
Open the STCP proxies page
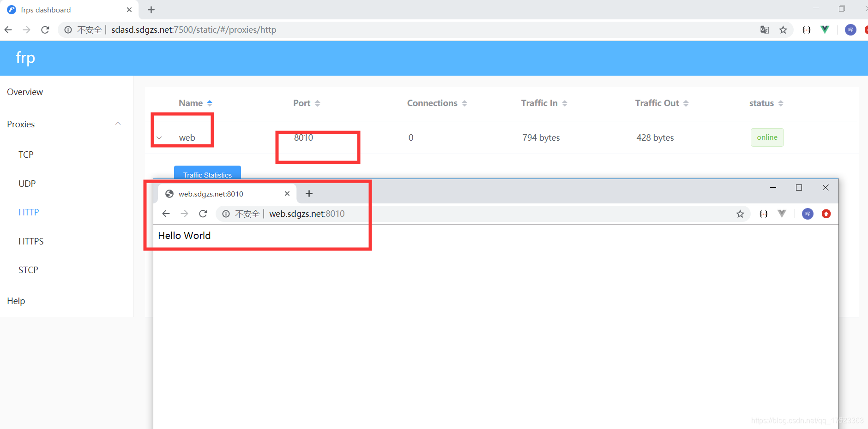point(66,270)
